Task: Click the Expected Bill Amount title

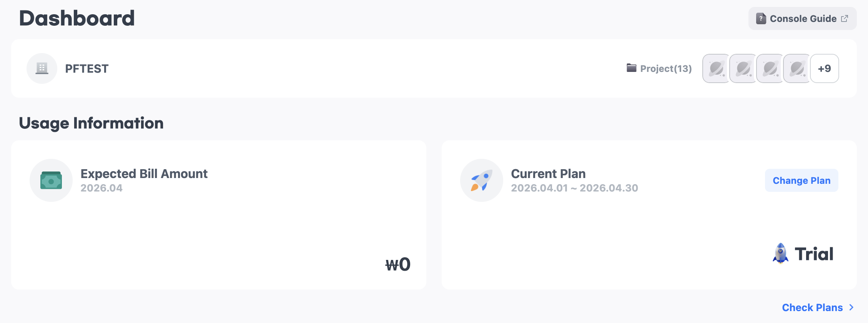Action: [x=144, y=174]
